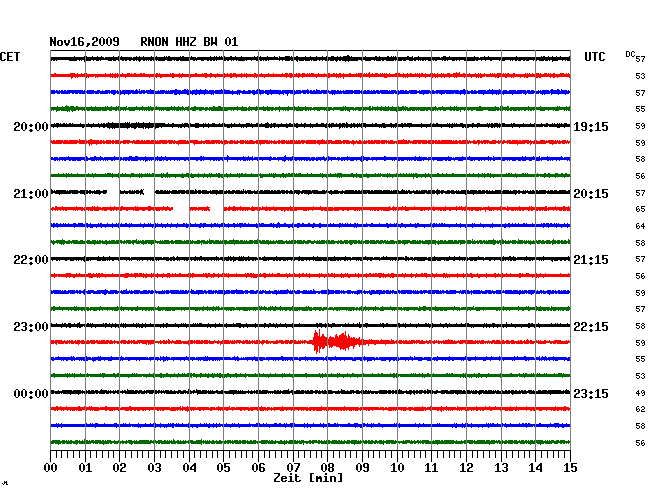650x494 pixels.
Task: Click the x-axis tick label "05"
Action: click(223, 468)
